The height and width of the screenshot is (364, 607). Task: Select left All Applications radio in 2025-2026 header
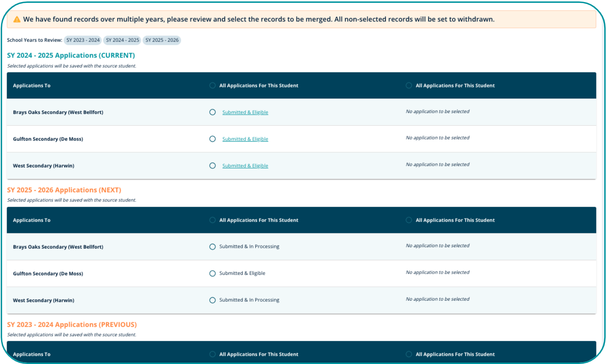click(212, 220)
